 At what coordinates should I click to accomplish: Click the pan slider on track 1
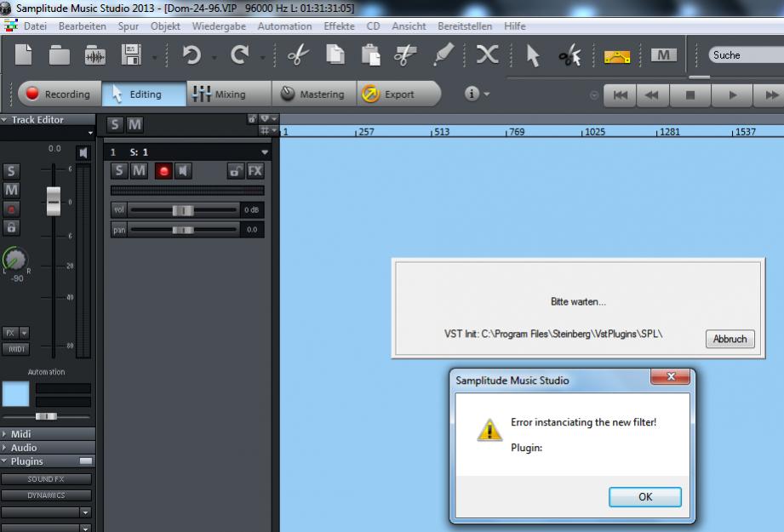tap(183, 230)
